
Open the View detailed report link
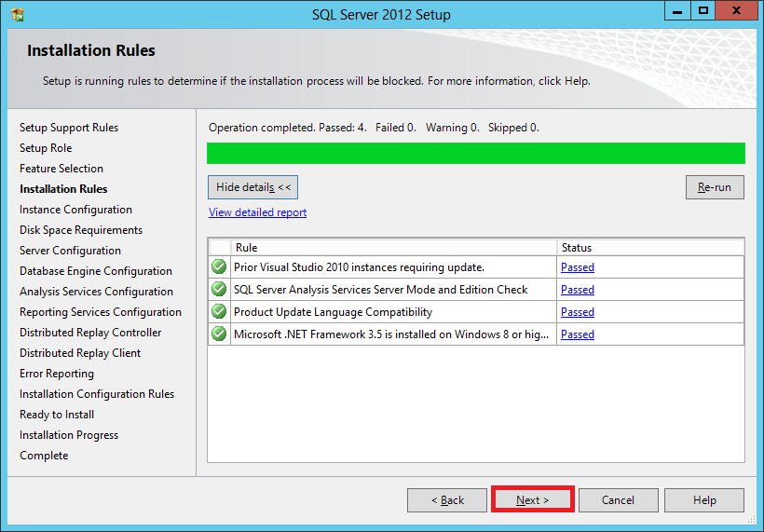coord(257,212)
